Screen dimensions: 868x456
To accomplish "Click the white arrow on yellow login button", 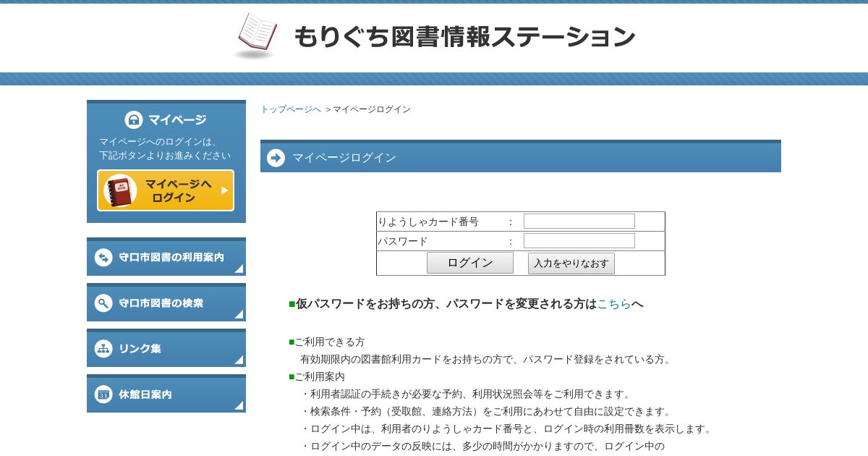I will click(x=224, y=190).
